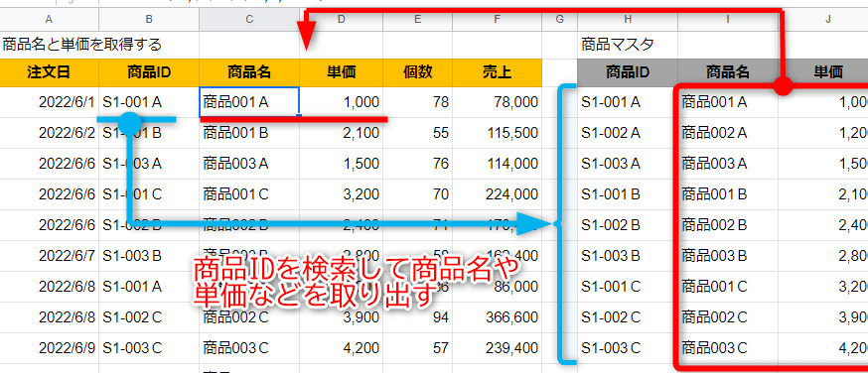The width and height of the screenshot is (868, 373).
Task: Click 'S1-001 C' in 商品マスタ column H
Action: (x=628, y=287)
